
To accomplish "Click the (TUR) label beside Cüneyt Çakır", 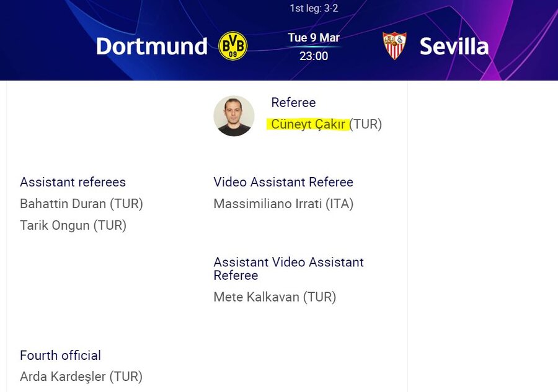I will click(x=366, y=124).
